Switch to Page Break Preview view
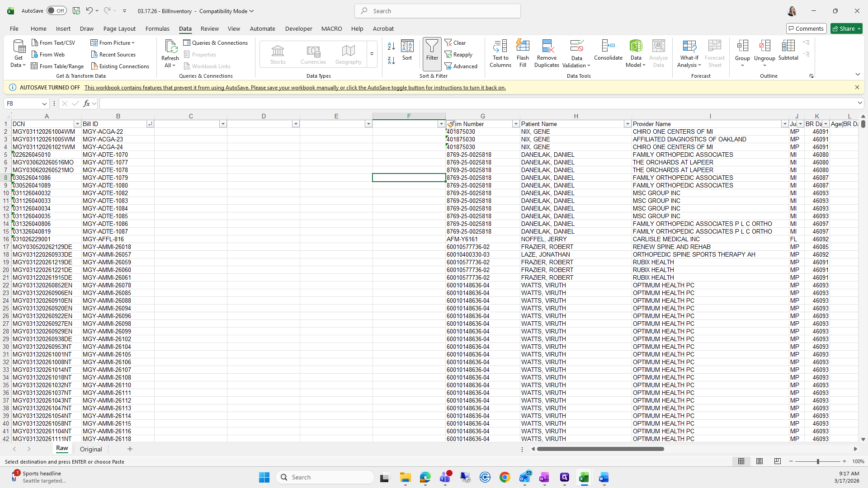868x488 pixels. (x=777, y=461)
